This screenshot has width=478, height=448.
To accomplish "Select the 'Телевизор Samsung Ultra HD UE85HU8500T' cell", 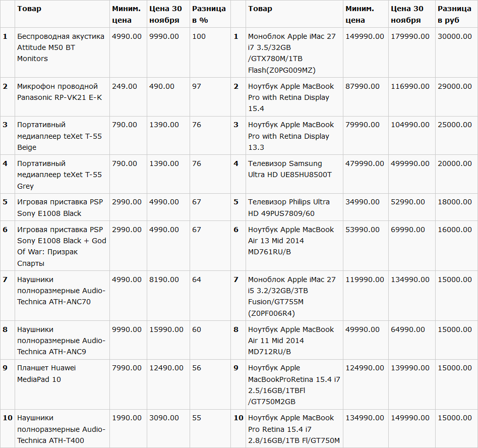I will point(294,174).
